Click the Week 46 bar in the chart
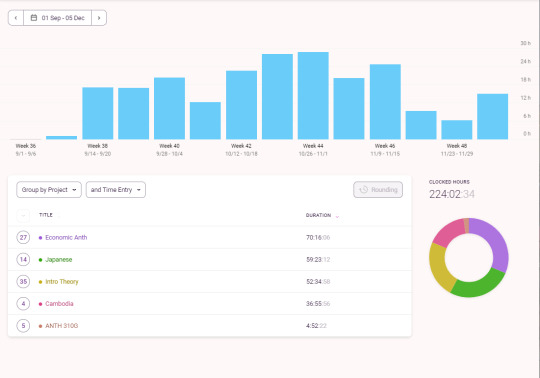 click(x=385, y=102)
